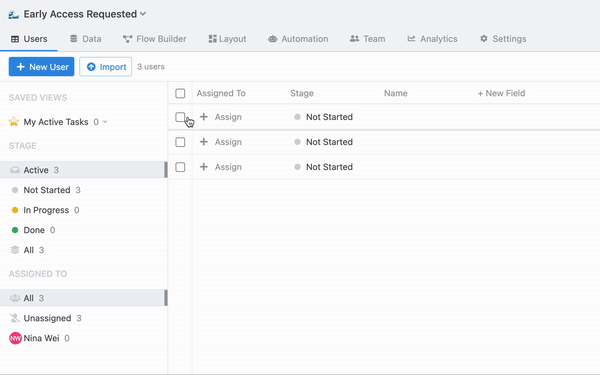Click the New User button
Image resolution: width=600 pixels, height=375 pixels.
tap(41, 67)
